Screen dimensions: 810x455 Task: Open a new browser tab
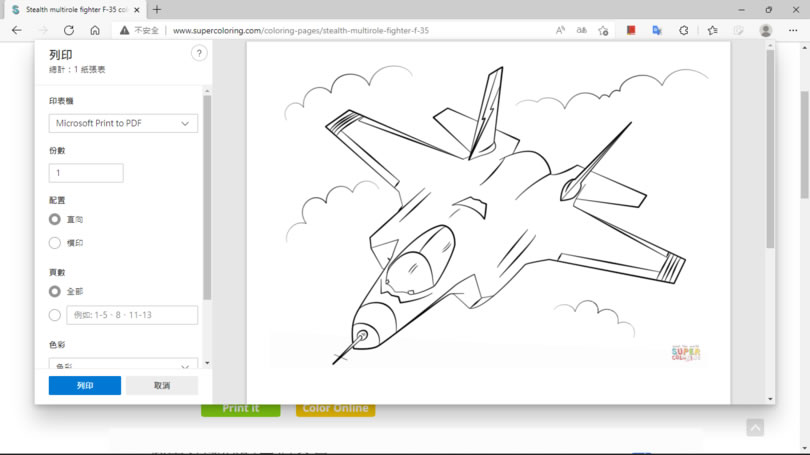pyautogui.click(x=157, y=9)
